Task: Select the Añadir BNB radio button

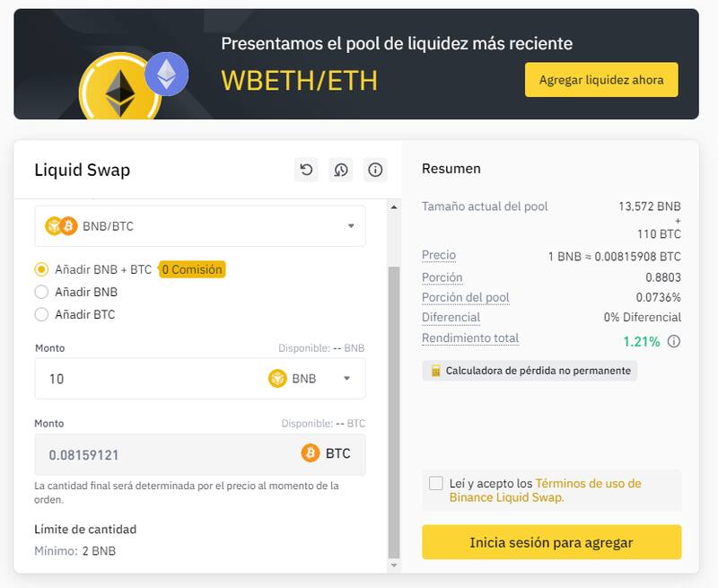Action: (x=41, y=292)
